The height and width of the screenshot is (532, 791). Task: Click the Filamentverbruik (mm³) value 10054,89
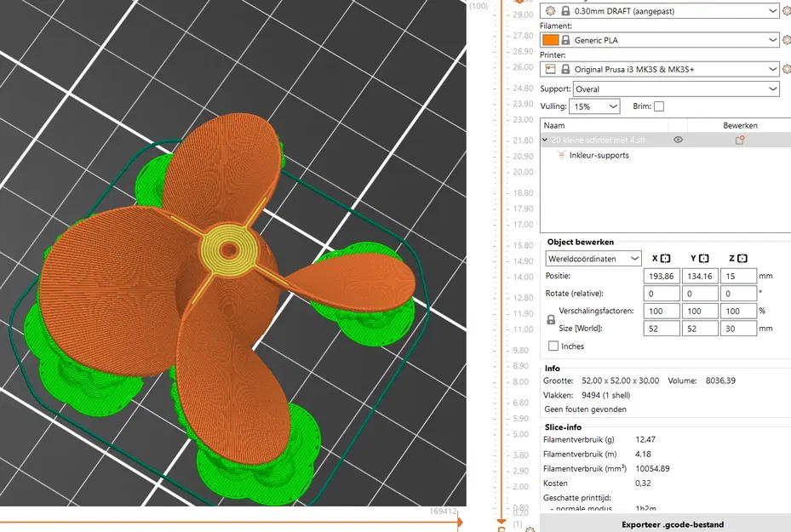point(652,468)
